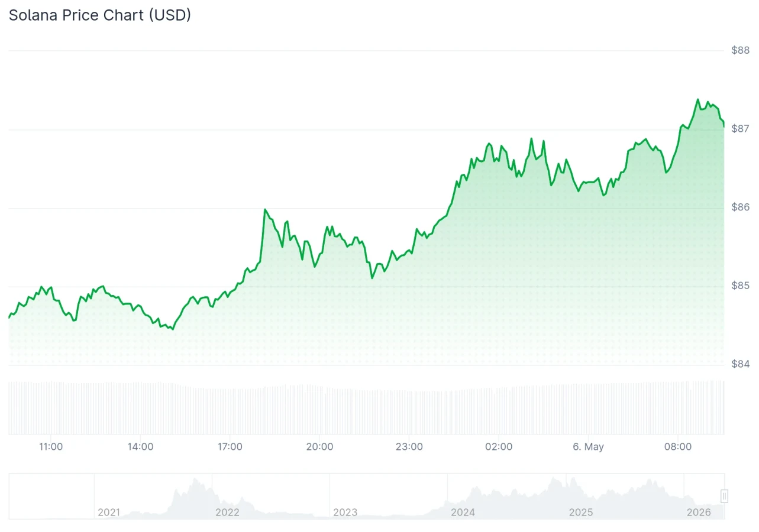The image size is (759, 532).
Task: Jump to 2022 in the navigator
Action: tap(227, 512)
